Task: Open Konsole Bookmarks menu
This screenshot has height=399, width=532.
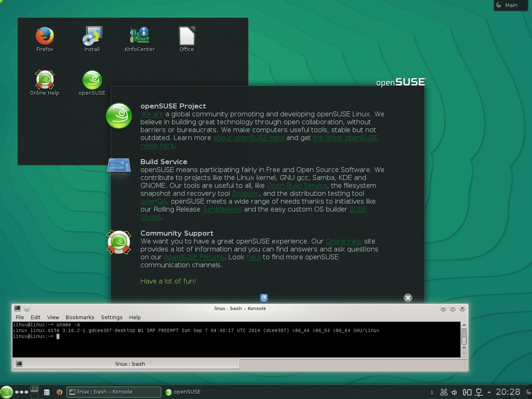Action: (x=80, y=317)
